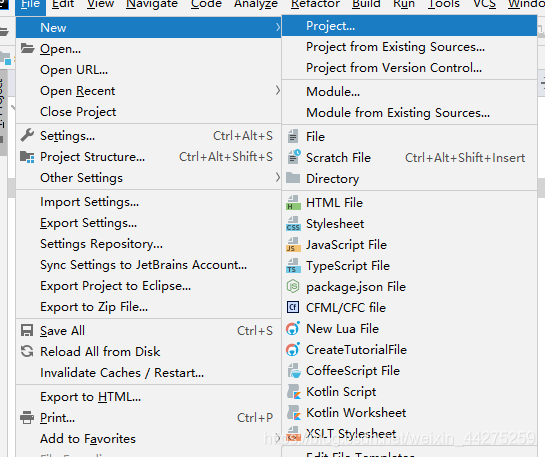
Task: Open the Run menu
Action: point(404,4)
